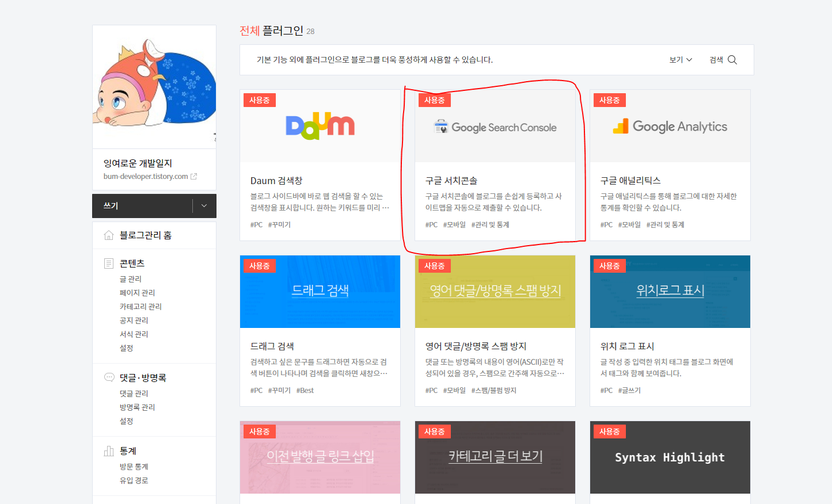Viewport: 832px width, 504px height.
Task: Click 사용중 badge on Daum 검색창 card
Action: tap(260, 100)
